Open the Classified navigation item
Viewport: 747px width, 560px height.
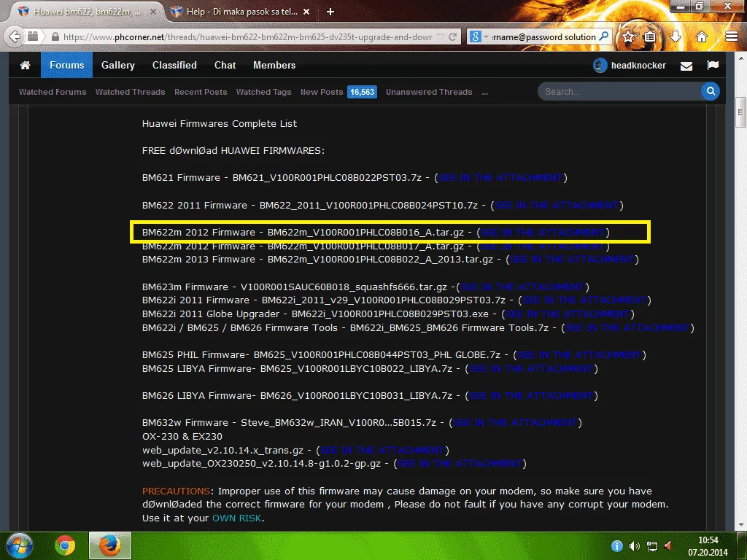(x=174, y=65)
